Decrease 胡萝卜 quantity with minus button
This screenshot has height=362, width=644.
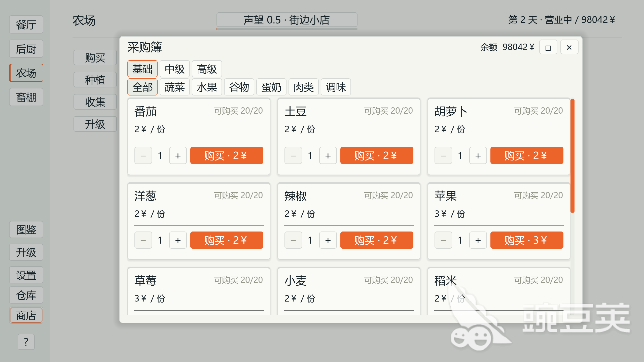coord(443,156)
